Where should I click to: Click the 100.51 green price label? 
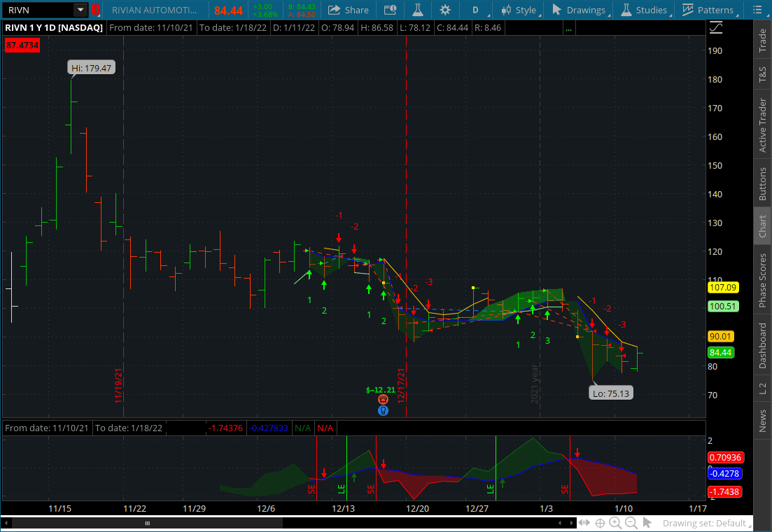click(x=723, y=307)
